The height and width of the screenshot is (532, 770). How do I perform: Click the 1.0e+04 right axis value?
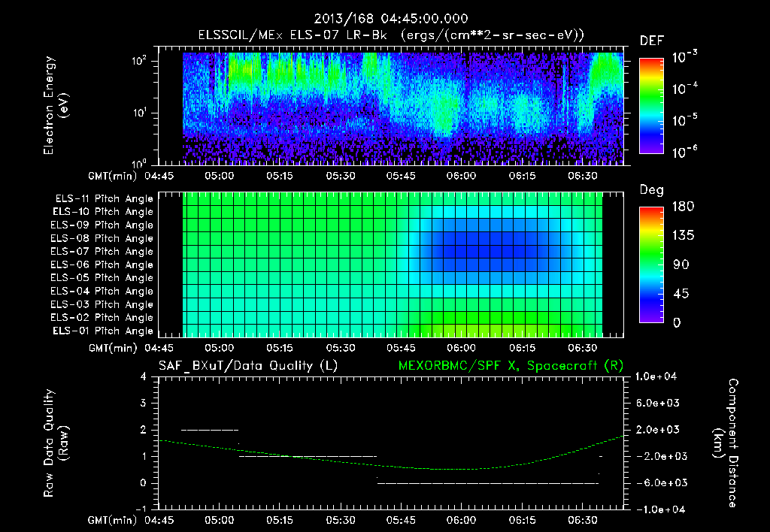pos(656,376)
